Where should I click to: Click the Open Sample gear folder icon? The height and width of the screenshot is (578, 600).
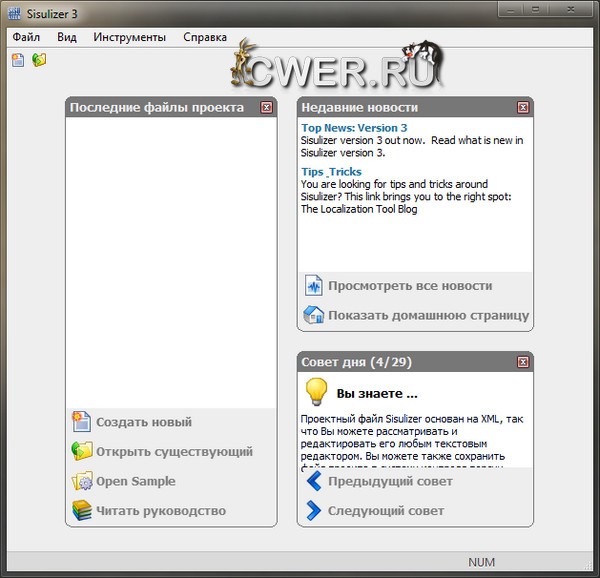[82, 481]
